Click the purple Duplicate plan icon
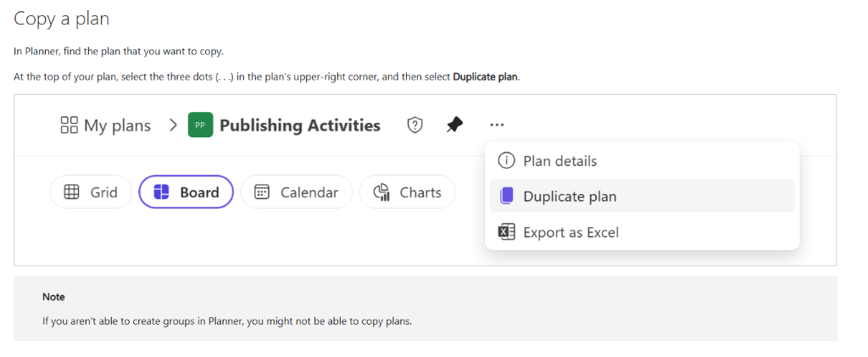868x357 pixels. tap(507, 196)
